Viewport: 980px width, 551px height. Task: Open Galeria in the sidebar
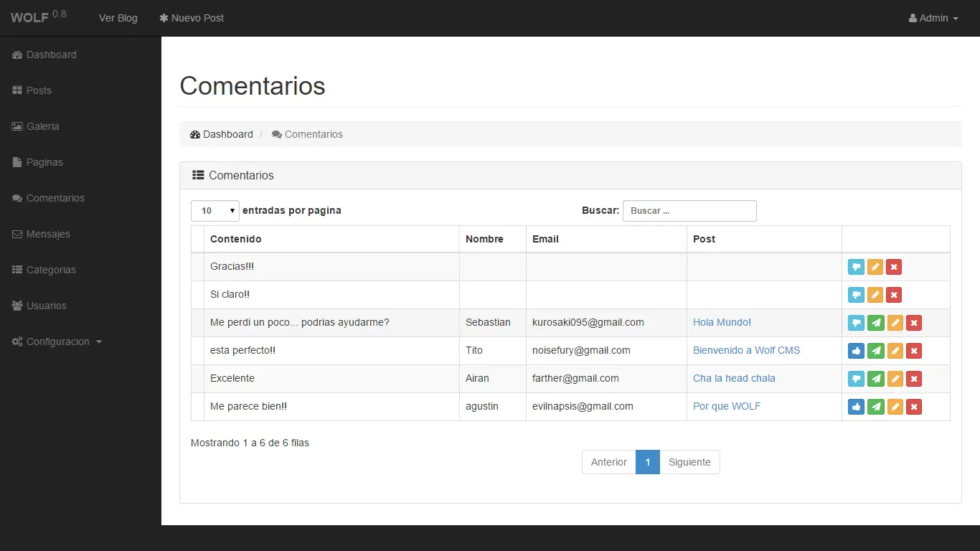[36, 126]
